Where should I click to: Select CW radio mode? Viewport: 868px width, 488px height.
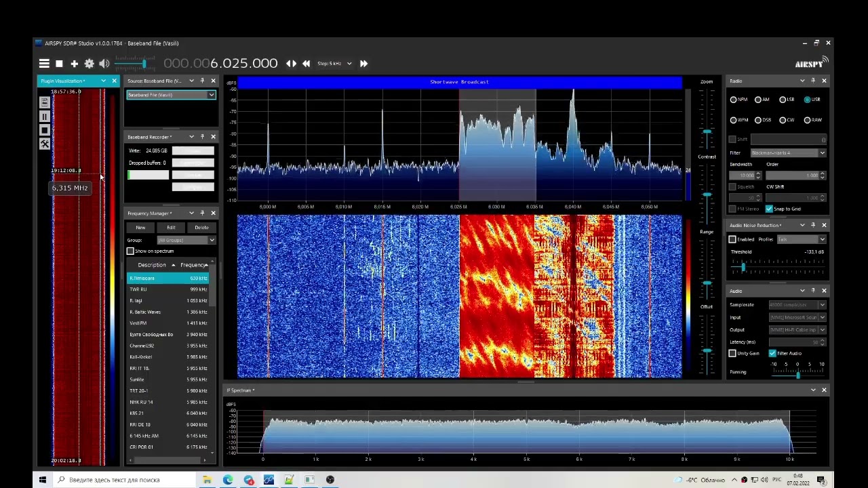pyautogui.click(x=787, y=120)
